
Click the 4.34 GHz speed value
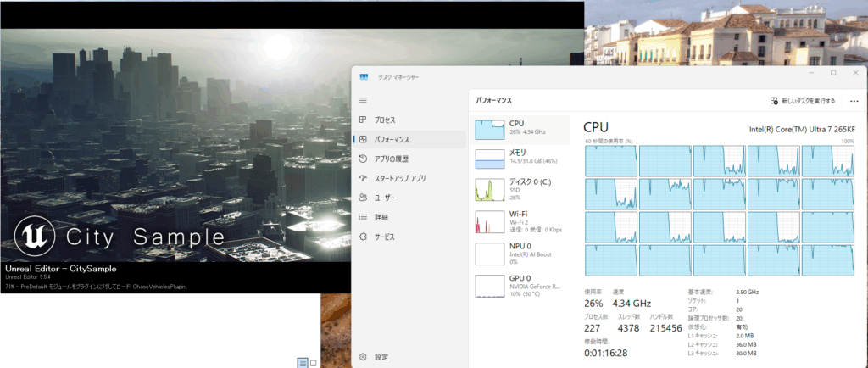[632, 304]
